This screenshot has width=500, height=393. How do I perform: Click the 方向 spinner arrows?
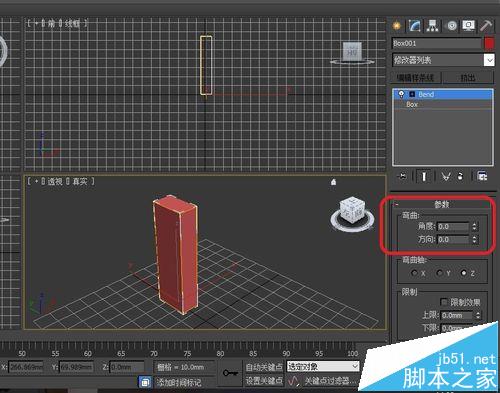[x=475, y=239]
